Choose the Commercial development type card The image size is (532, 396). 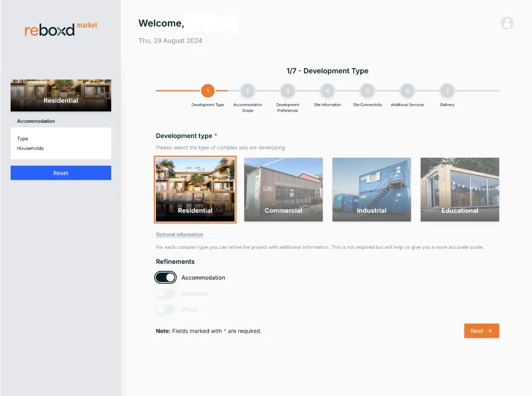283,189
